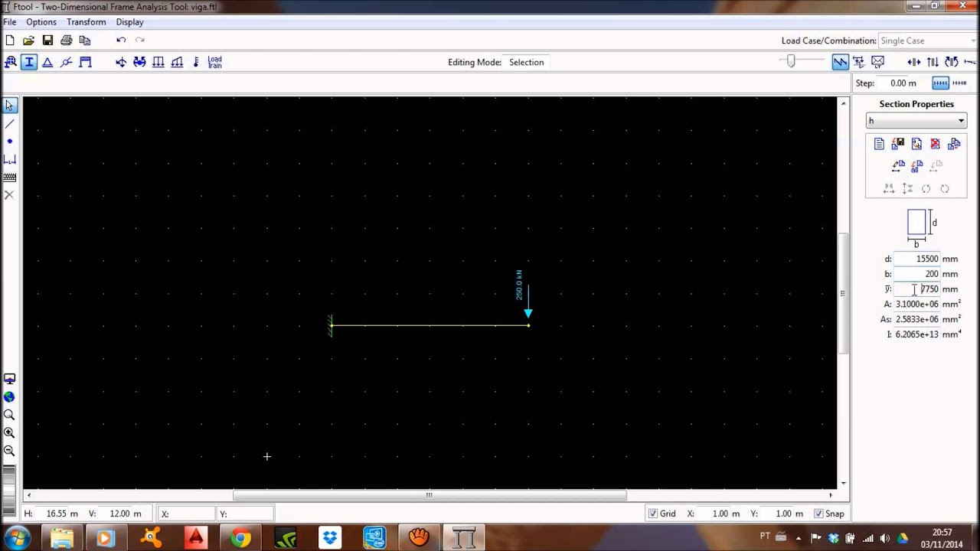The width and height of the screenshot is (980, 551).
Task: Click the redraw display monitor icon
Action: click(10, 379)
